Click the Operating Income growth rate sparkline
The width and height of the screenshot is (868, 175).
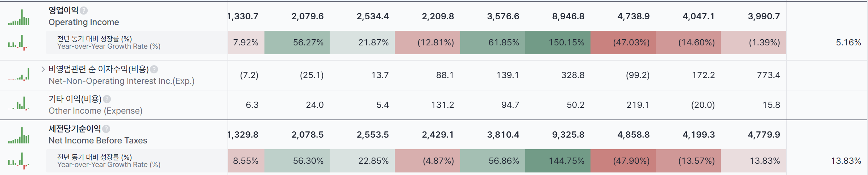pos(18,42)
